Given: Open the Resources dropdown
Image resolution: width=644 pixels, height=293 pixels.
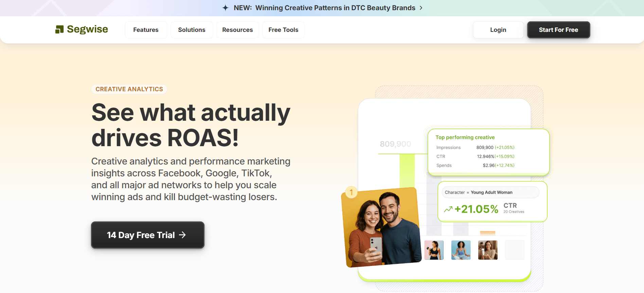Looking at the screenshot, I should pyautogui.click(x=237, y=30).
